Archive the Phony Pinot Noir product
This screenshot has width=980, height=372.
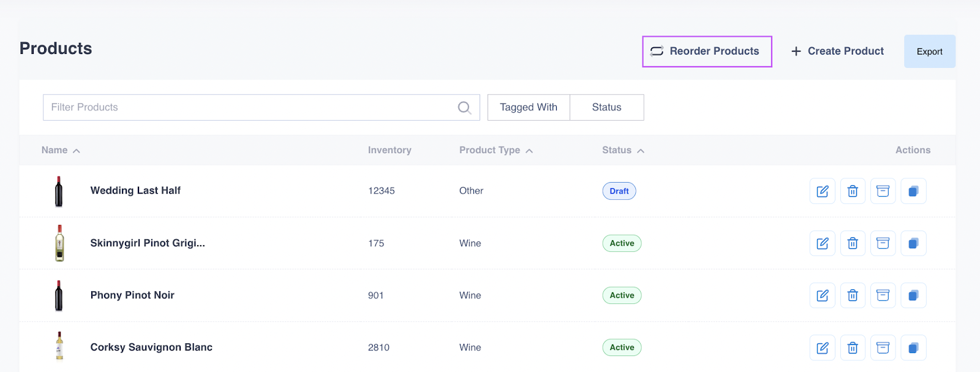[883, 295]
